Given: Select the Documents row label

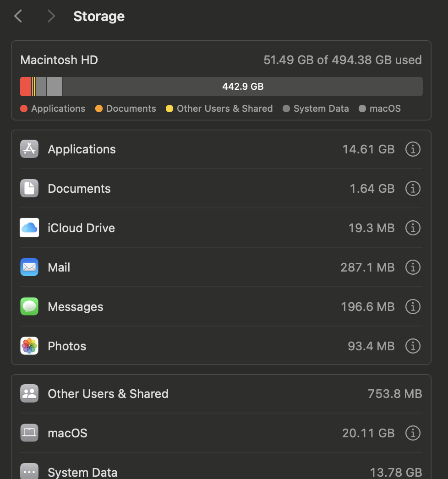Looking at the screenshot, I should click(x=79, y=189).
